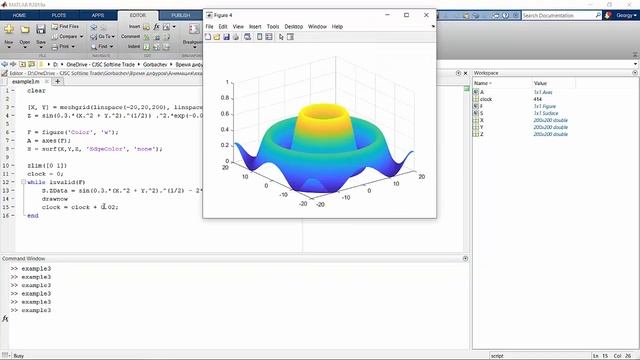640x360 pixels.
Task: Click the Compare button
Action: (x=64, y=36)
